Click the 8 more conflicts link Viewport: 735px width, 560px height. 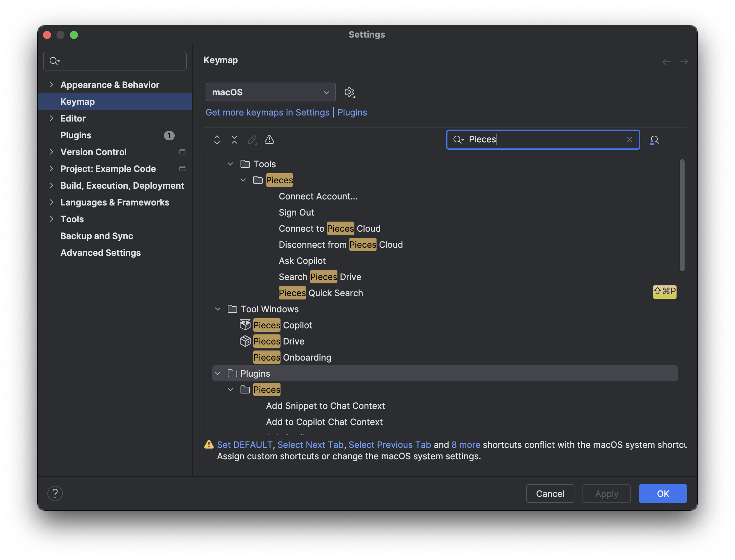(466, 445)
